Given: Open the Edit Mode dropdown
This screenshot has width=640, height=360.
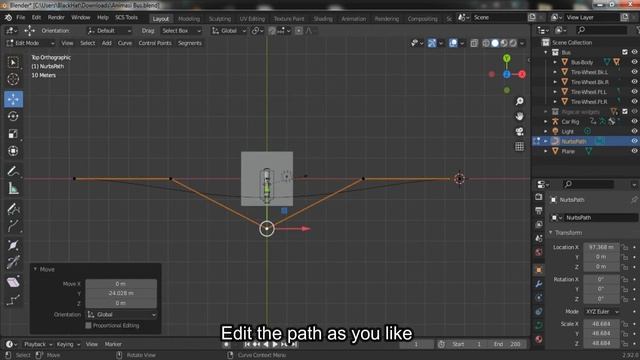Looking at the screenshot, I should point(30,43).
